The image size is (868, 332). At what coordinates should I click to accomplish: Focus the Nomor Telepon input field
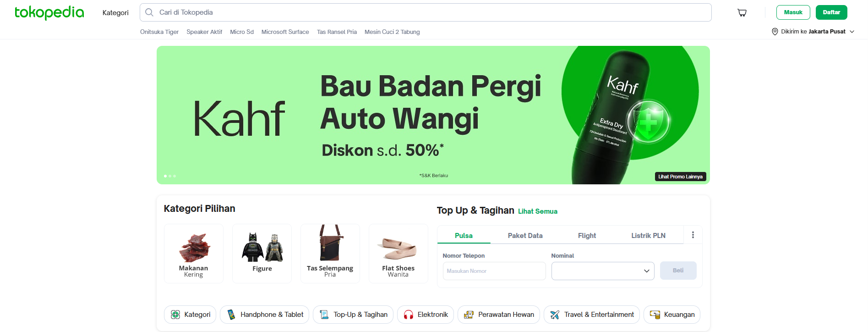pos(494,271)
